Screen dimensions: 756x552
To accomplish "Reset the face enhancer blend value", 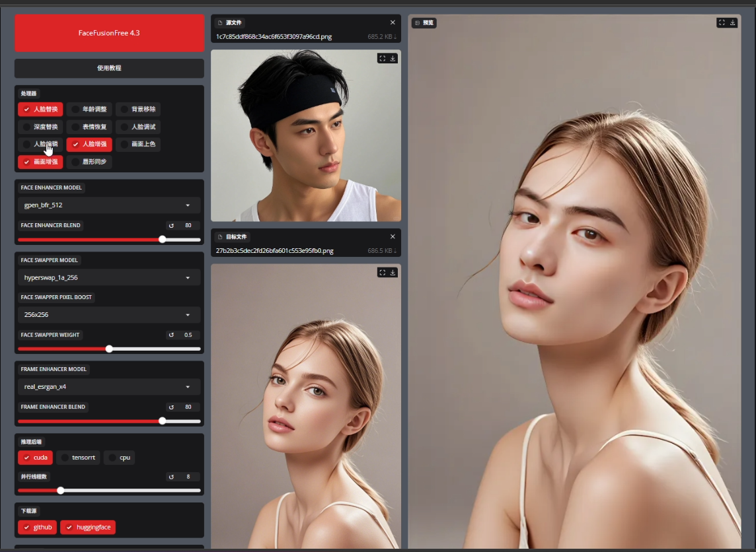I will (x=172, y=226).
